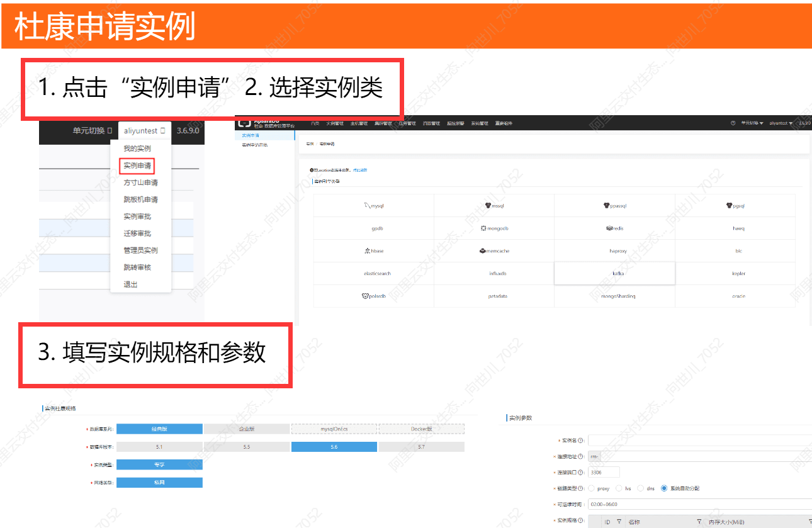Click the help icon in top navigation bar

pos(733,123)
